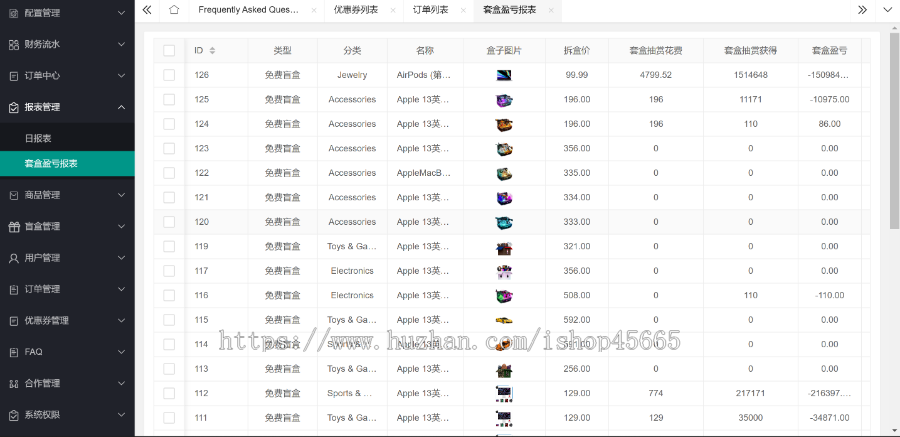Open box image thumbnail for ID 119
The image size is (900, 437).
pyautogui.click(x=503, y=247)
